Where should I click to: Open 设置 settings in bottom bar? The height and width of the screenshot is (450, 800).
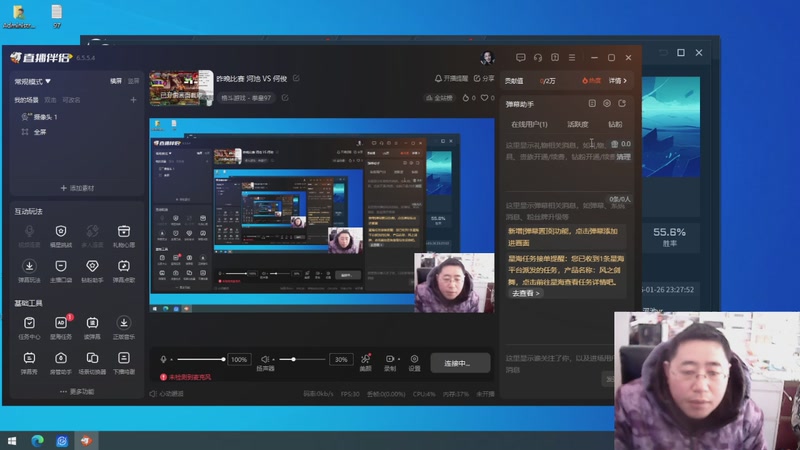coord(414,362)
